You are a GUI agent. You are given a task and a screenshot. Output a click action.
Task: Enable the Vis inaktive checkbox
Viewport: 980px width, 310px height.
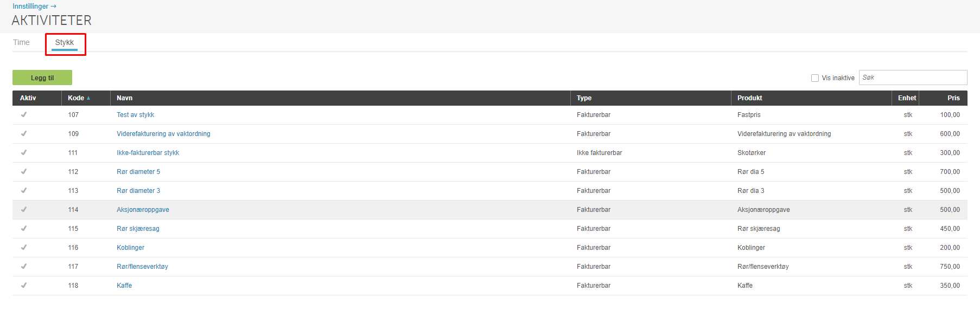click(x=814, y=78)
